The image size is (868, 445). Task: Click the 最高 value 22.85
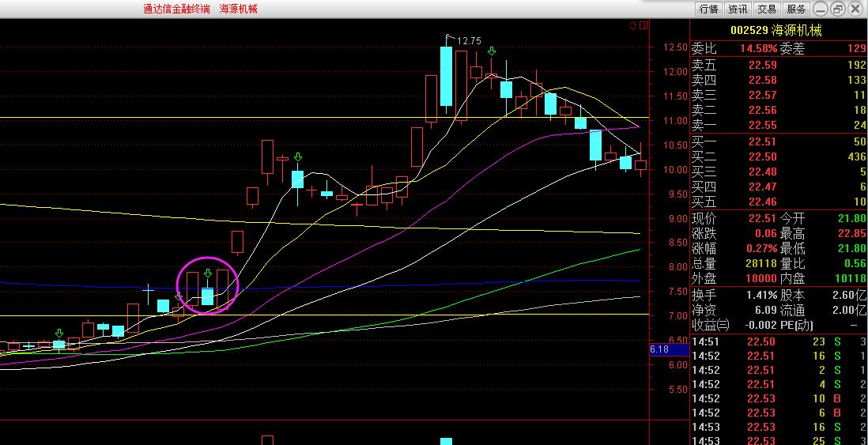tap(852, 234)
